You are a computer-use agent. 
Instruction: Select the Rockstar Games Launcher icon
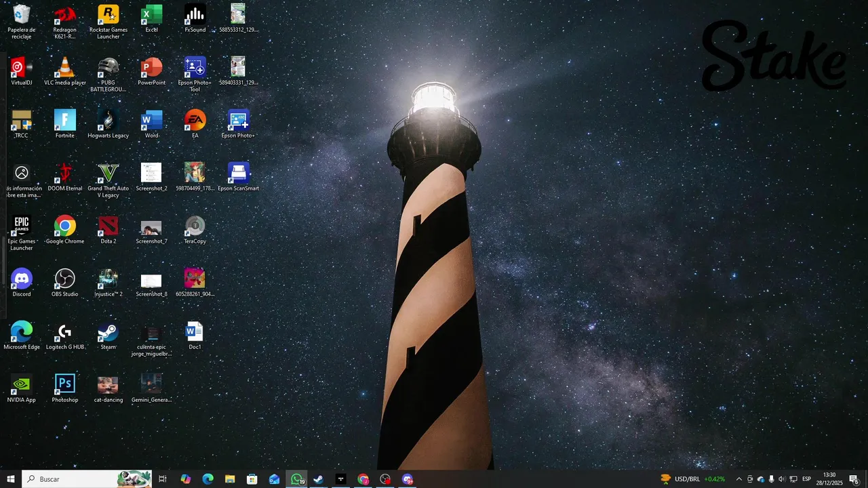[108, 22]
